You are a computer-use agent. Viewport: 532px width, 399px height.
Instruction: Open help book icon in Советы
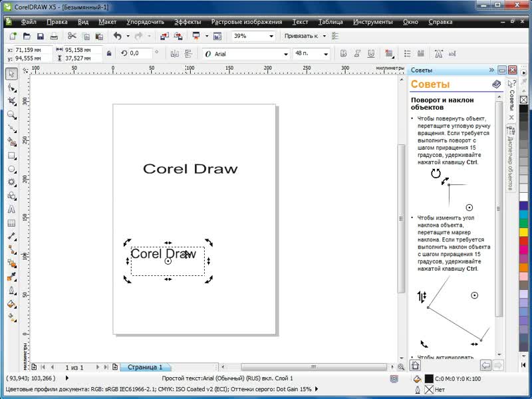coord(496,84)
